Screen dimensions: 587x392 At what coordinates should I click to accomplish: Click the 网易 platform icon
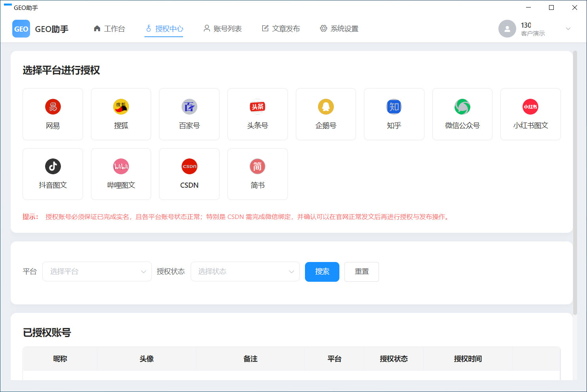53,107
